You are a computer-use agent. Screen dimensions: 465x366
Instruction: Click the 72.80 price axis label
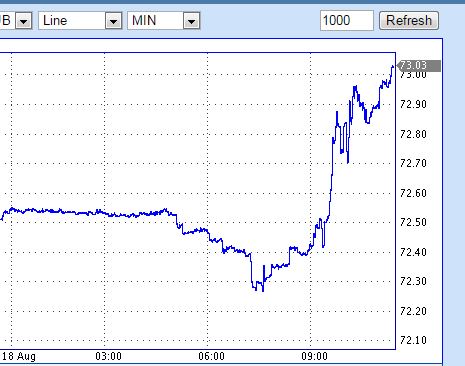point(413,134)
